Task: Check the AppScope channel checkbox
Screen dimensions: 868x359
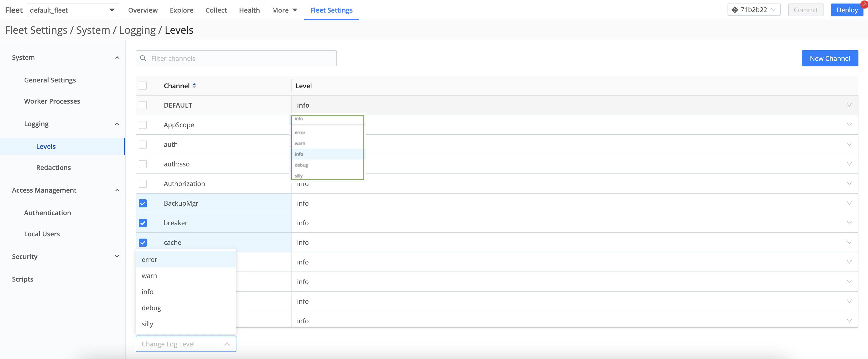Action: point(142,125)
